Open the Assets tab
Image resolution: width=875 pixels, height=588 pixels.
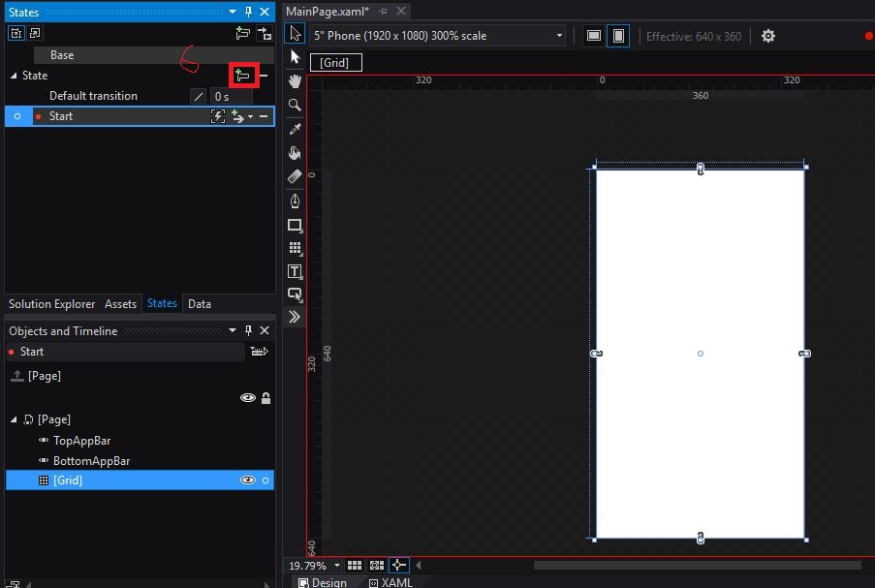(120, 304)
